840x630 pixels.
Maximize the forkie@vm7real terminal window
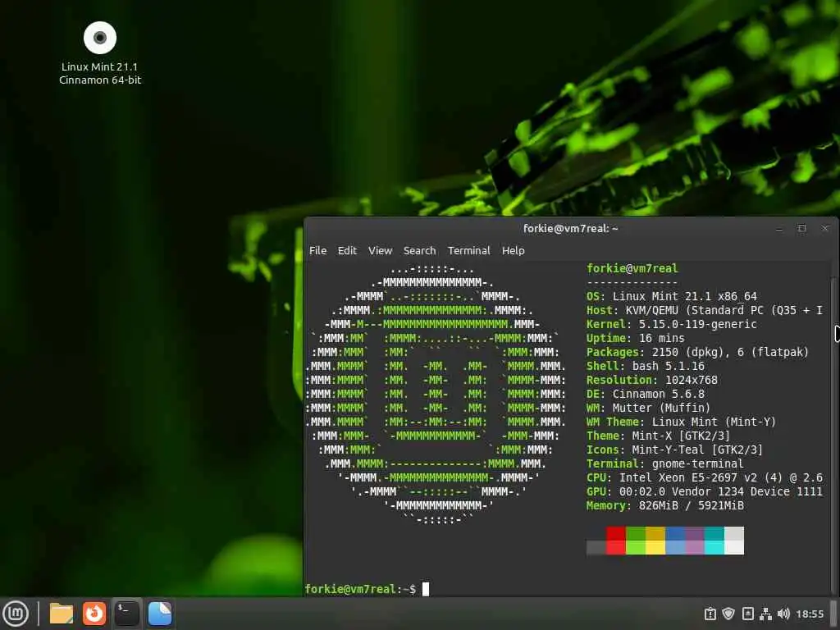click(802, 229)
